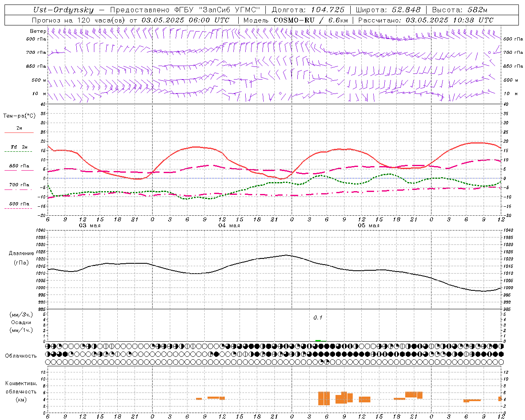The height and width of the screenshot is (420, 525).
Task: Click the Облачность cloud cover label
Action: pyautogui.click(x=21, y=356)
